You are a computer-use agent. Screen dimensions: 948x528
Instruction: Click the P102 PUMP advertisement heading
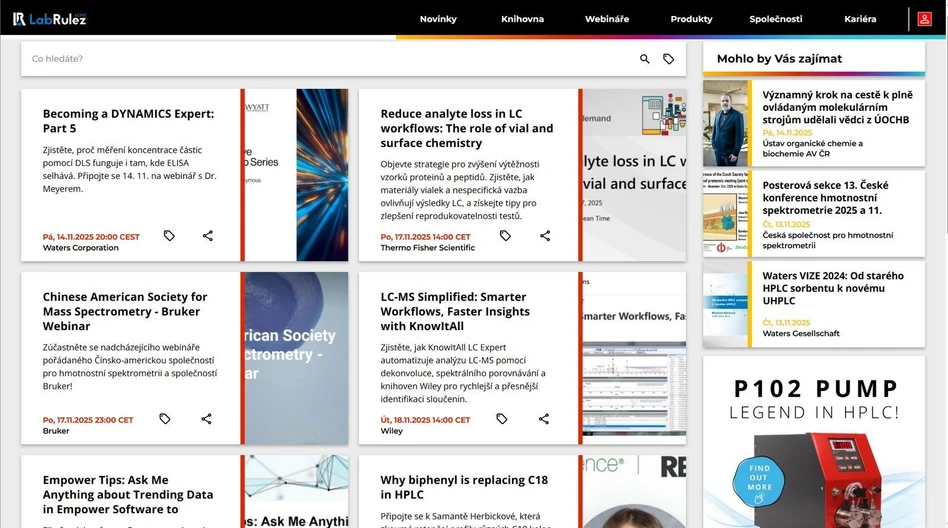point(815,388)
